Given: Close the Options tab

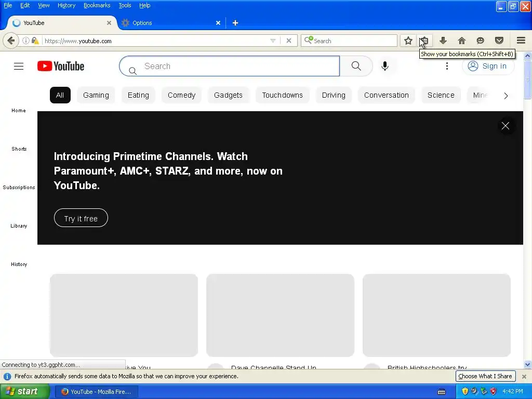Looking at the screenshot, I should (218, 23).
